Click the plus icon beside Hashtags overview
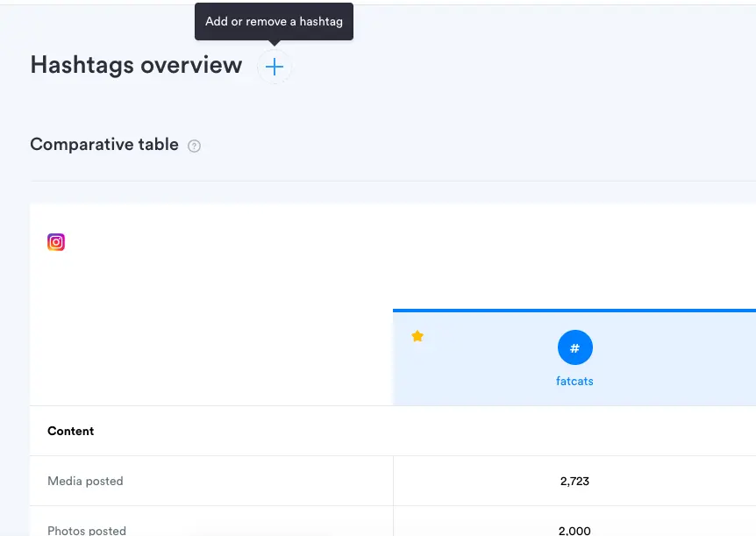Screen dimensions: 756x536 [x=275, y=67]
